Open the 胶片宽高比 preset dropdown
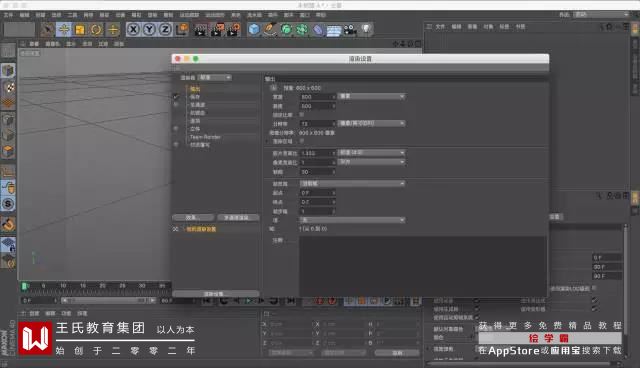 [x=371, y=153]
